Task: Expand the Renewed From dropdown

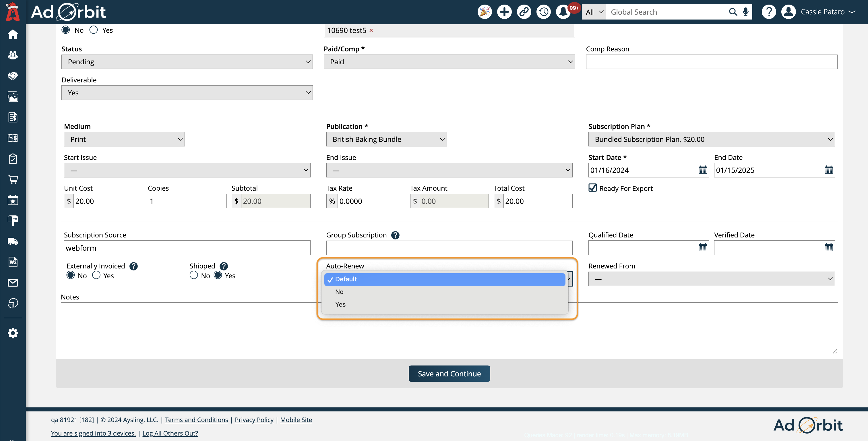Action: [711, 279]
